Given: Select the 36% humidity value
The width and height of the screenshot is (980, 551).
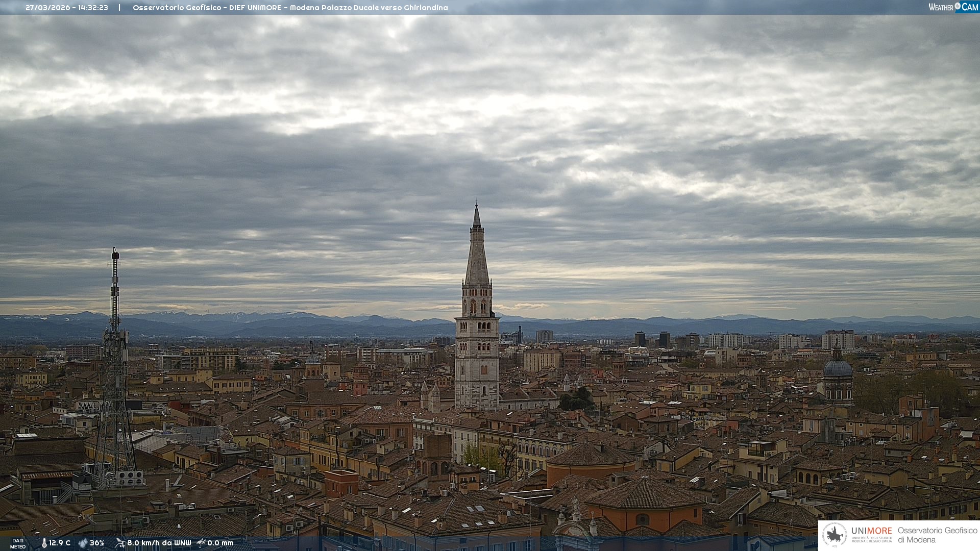Looking at the screenshot, I should pyautogui.click(x=97, y=543).
